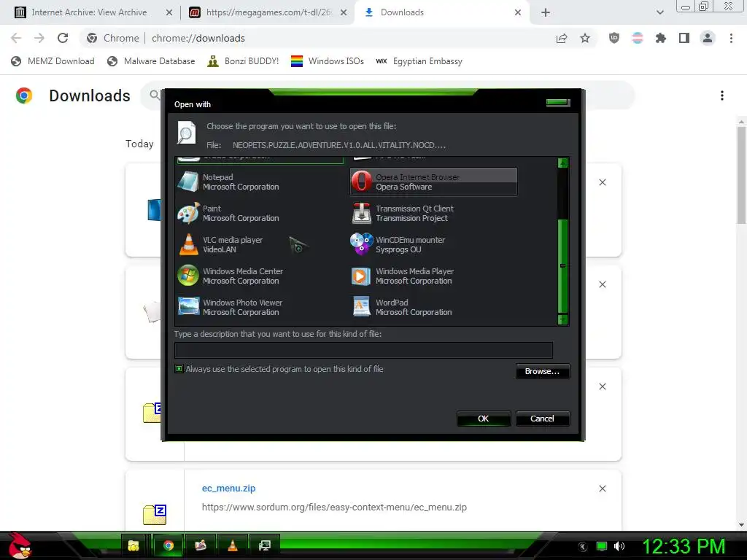Open File Explorer from taskbar

coord(134,545)
